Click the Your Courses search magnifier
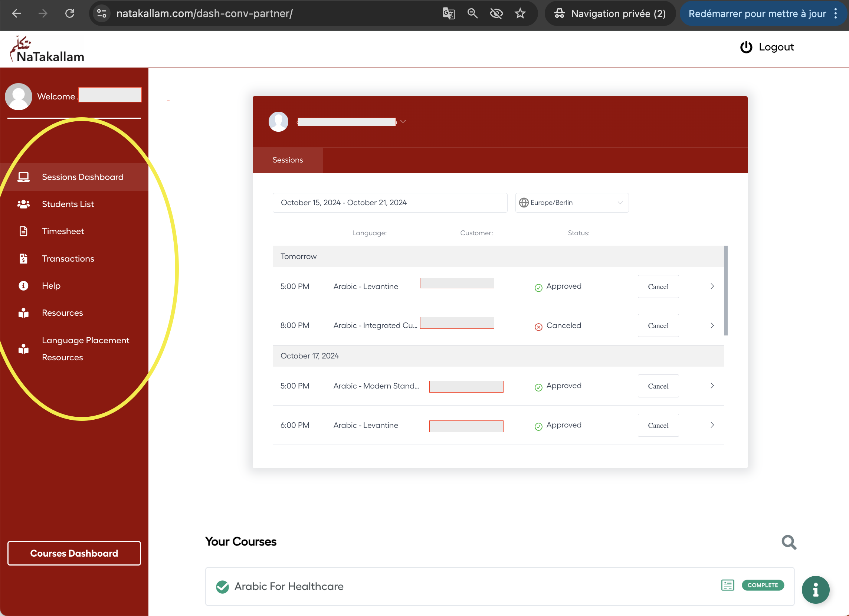Screen dimensions: 849x616 789,542
